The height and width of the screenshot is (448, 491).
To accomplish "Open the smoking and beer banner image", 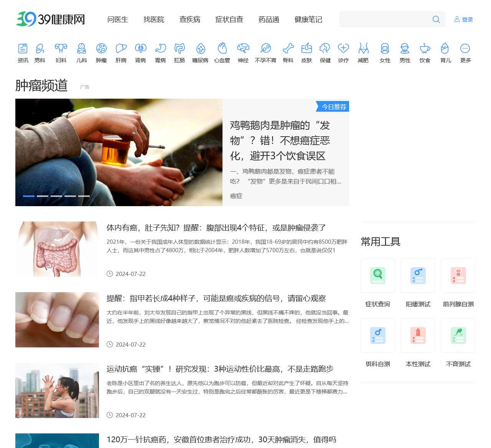I will (x=119, y=152).
